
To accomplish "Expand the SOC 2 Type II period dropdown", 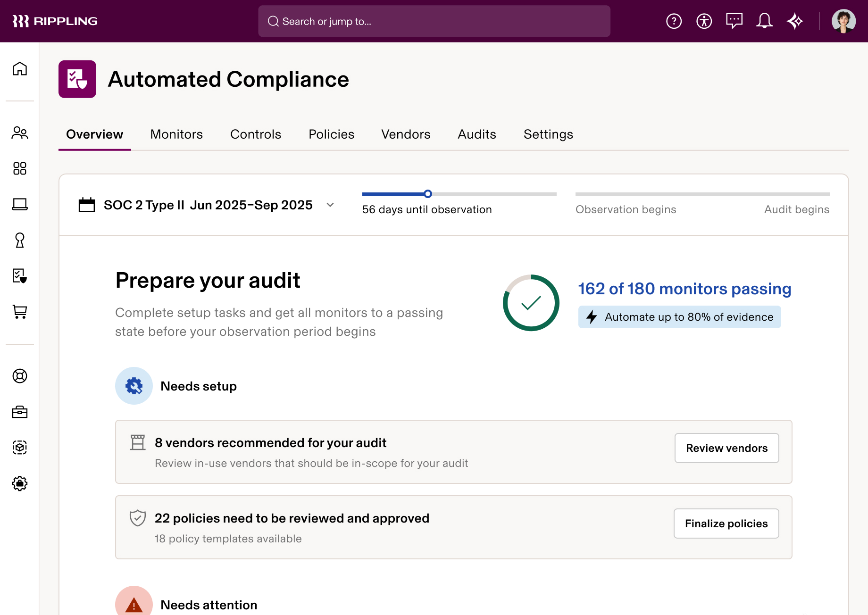I will coord(330,205).
